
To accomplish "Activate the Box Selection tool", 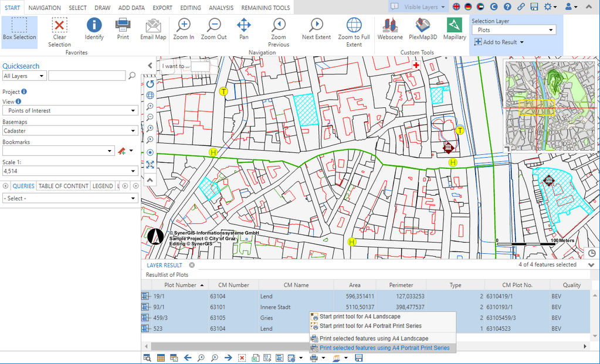I will (x=19, y=29).
